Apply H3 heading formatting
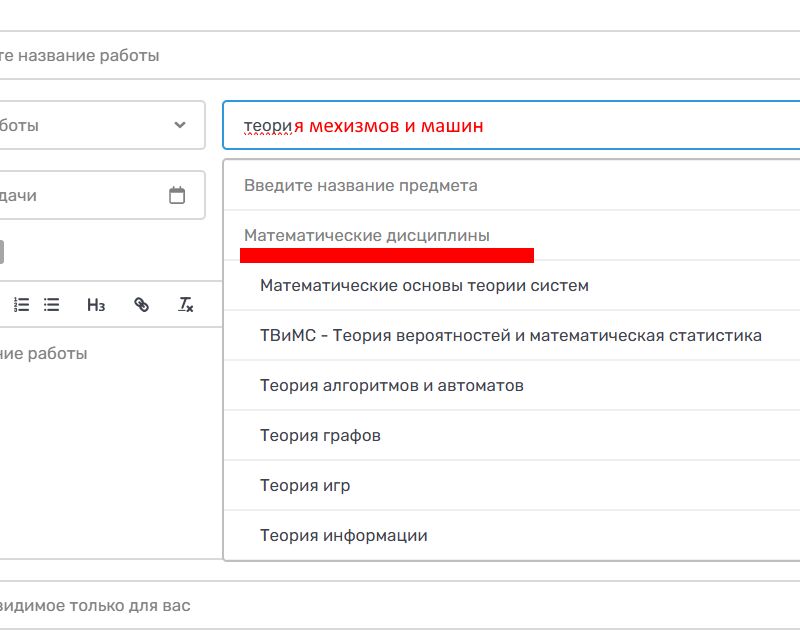800x639 pixels. (96, 305)
